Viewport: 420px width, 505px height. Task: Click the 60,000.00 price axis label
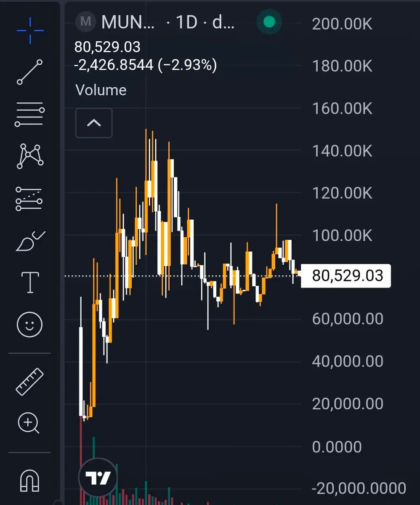(348, 319)
